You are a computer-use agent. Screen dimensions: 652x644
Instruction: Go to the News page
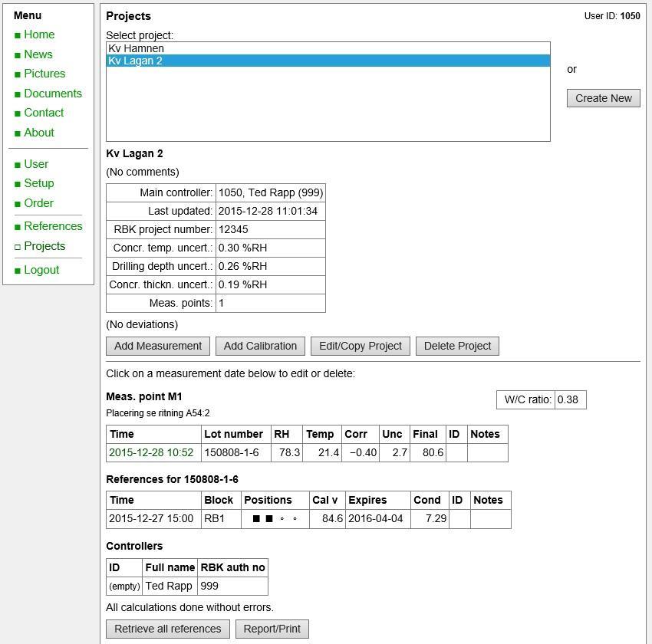click(38, 54)
